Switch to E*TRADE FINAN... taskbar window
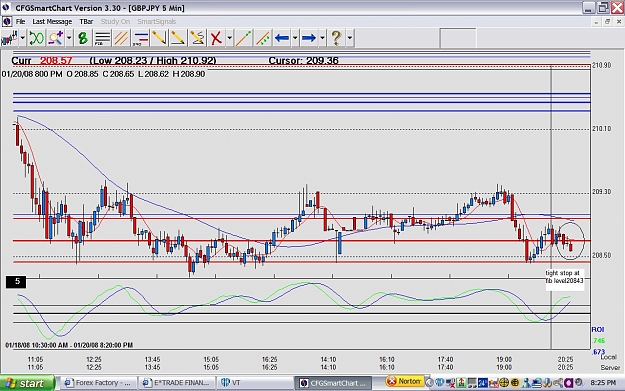 (x=177, y=383)
